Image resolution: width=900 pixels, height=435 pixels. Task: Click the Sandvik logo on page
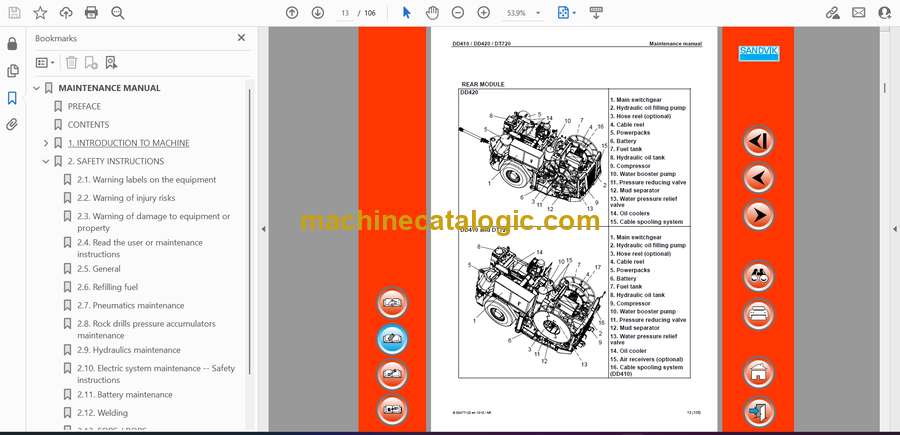[x=758, y=53]
